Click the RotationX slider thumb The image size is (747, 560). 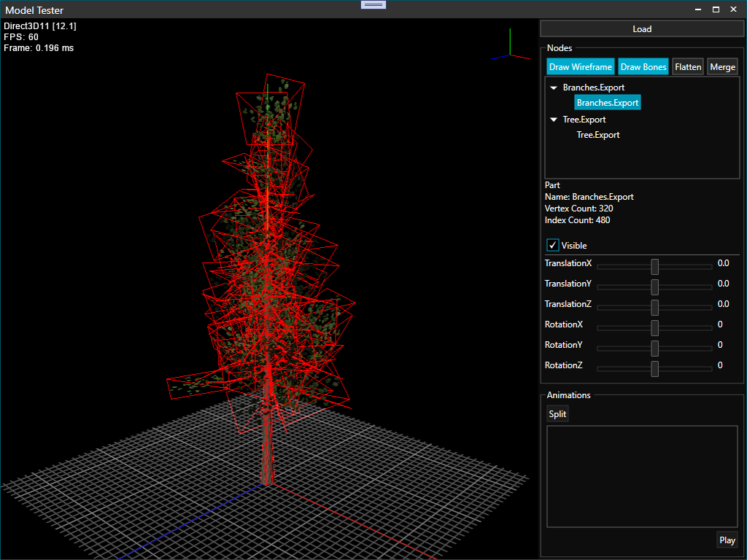pyautogui.click(x=655, y=327)
